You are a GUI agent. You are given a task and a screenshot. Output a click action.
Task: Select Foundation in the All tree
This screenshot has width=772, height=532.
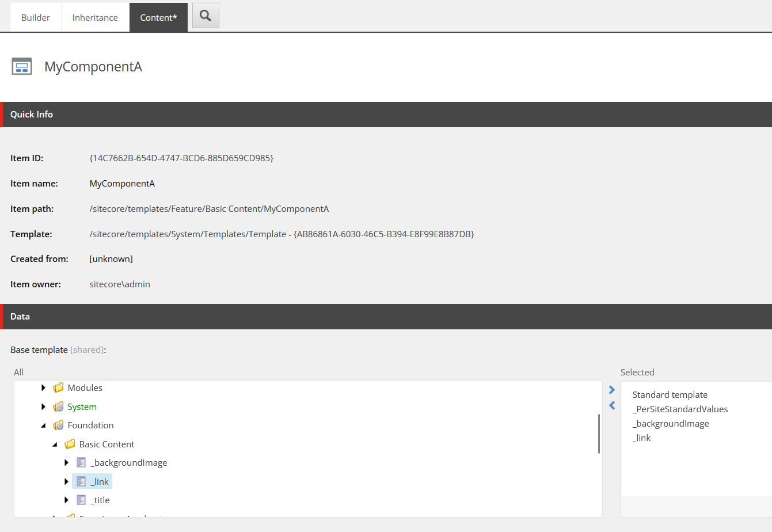tap(91, 425)
